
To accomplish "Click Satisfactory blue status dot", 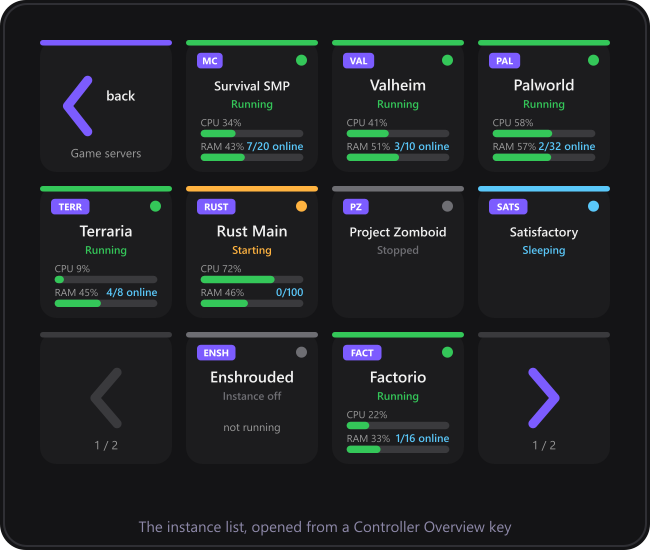I will pyautogui.click(x=593, y=206).
